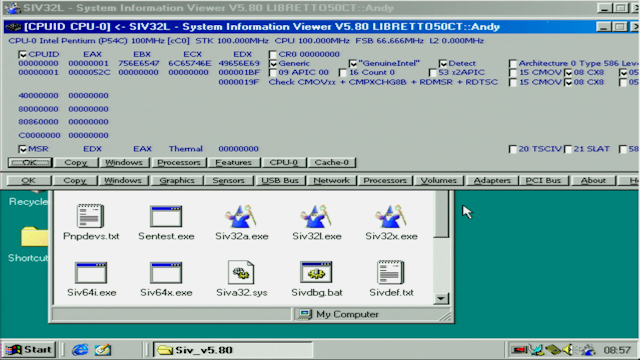The height and width of the screenshot is (360, 640).
Task: Select the Sentest.exe program icon
Action: pos(166,216)
